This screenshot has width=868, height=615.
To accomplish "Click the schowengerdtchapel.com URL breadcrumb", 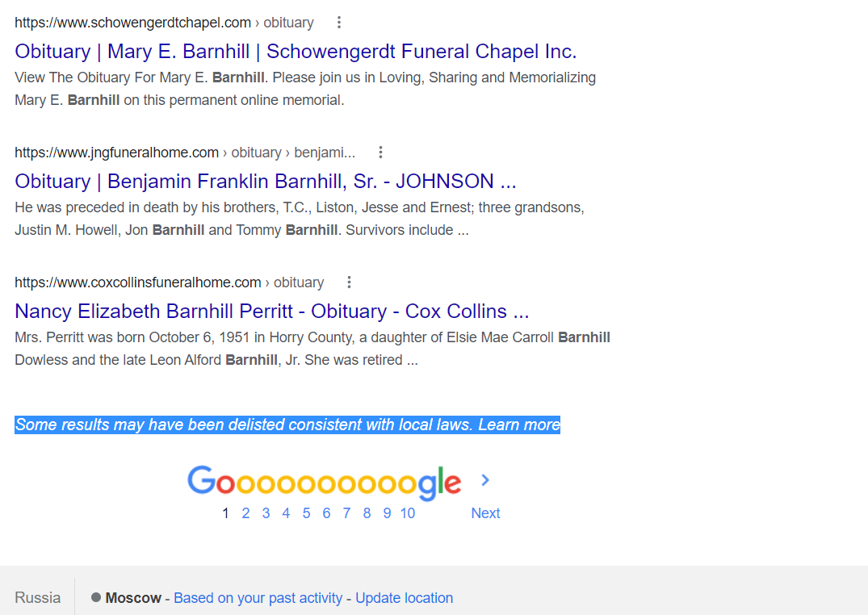I will (x=132, y=23).
